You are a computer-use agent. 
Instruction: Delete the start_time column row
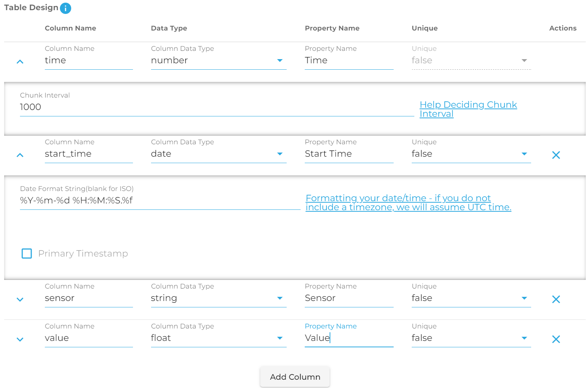[x=556, y=155]
